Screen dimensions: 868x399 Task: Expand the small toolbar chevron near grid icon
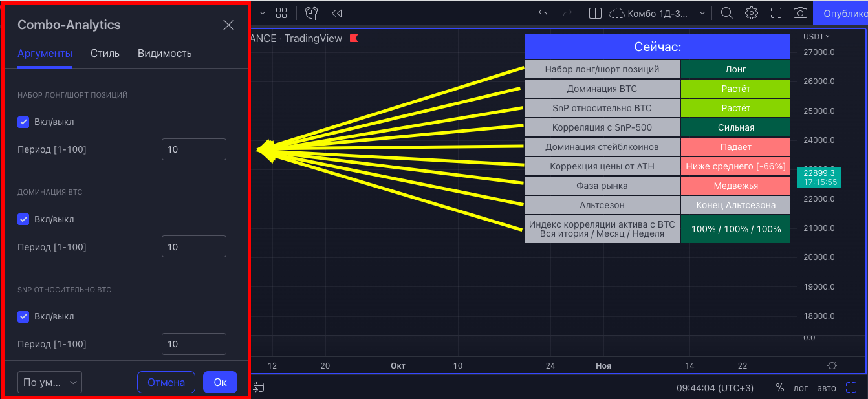262,13
